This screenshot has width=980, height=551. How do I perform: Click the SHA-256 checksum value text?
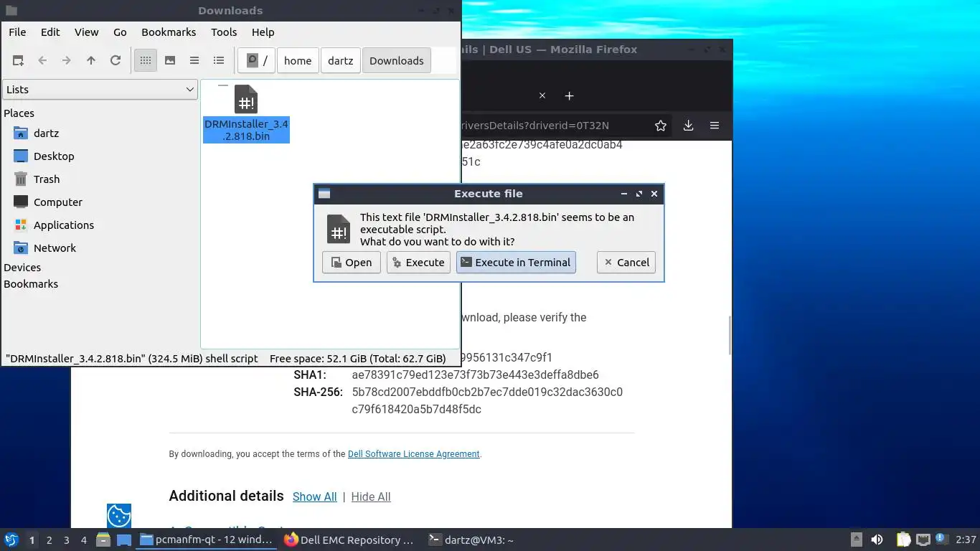pyautogui.click(x=487, y=401)
